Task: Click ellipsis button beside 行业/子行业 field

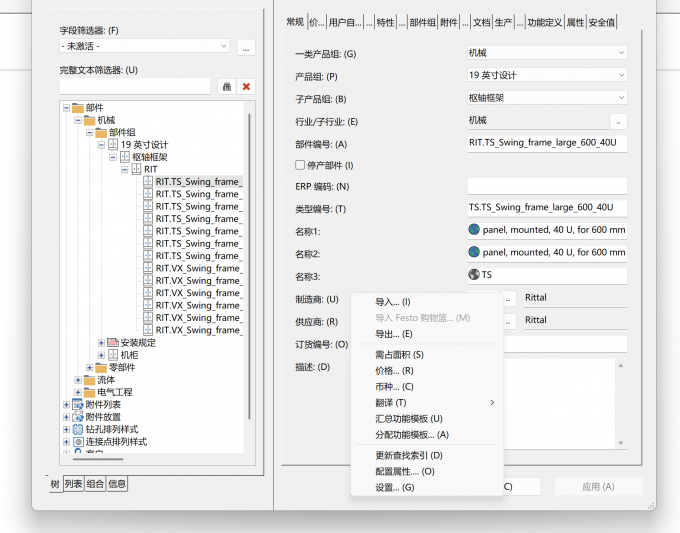Action: 618,122
